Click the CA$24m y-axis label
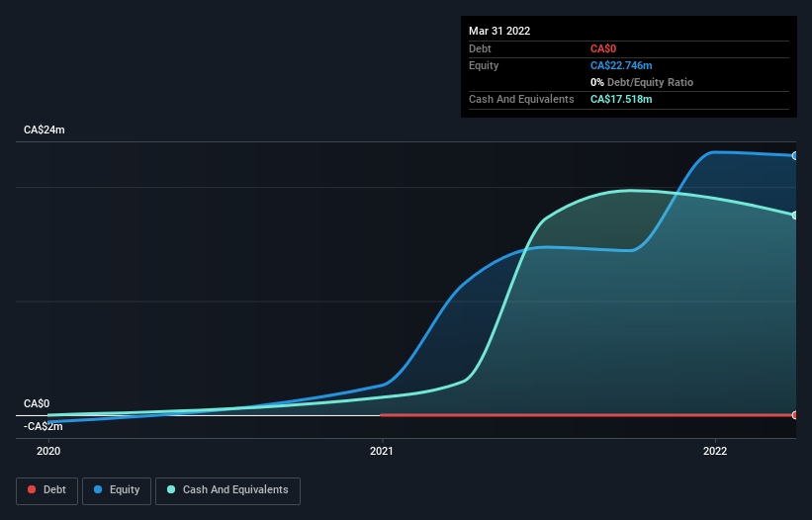 pyautogui.click(x=45, y=130)
